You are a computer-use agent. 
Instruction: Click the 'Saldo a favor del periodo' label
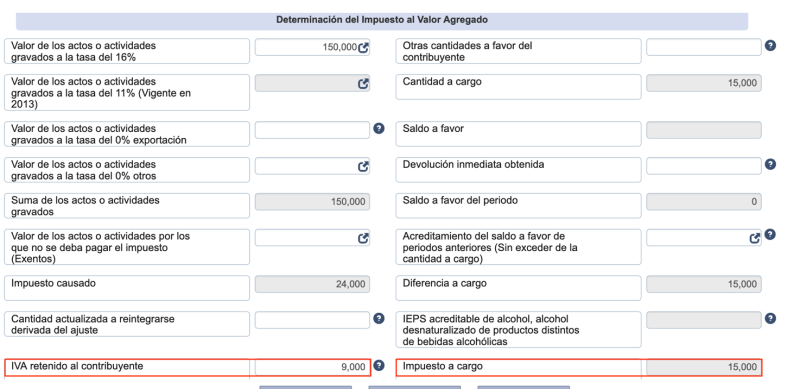pos(460,200)
